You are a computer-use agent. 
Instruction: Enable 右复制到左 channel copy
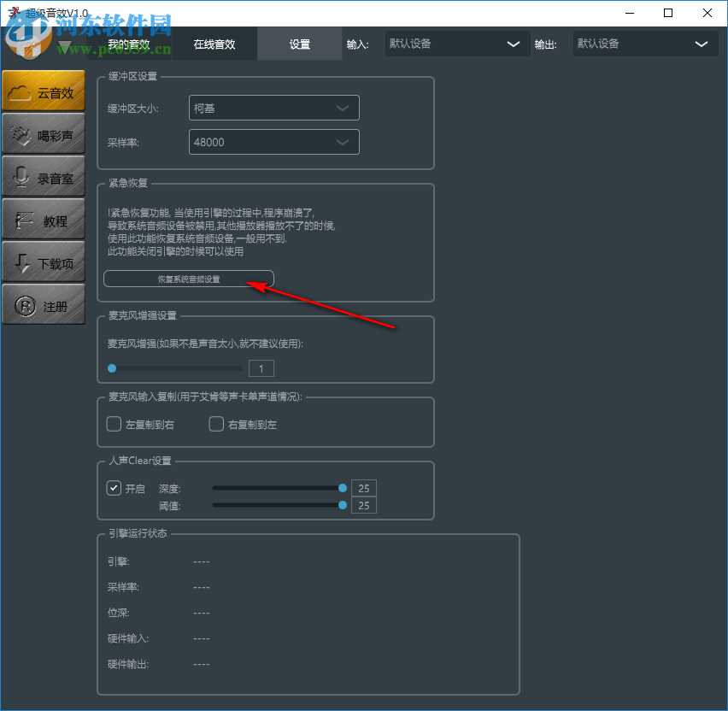tap(216, 424)
